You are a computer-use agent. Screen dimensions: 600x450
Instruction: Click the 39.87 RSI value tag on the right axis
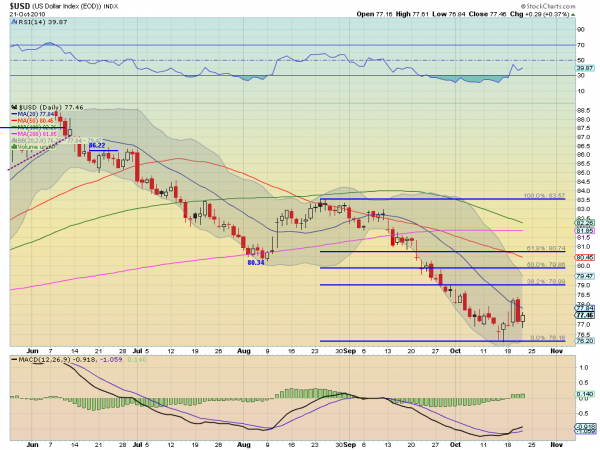(585, 68)
